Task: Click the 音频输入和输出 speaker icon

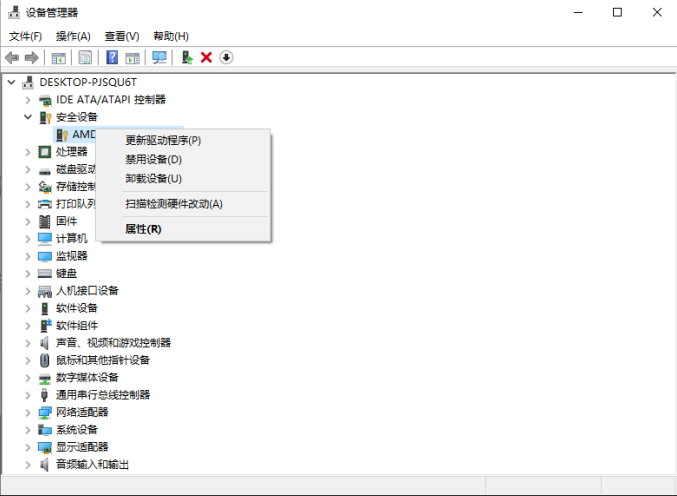Action: 44,464
